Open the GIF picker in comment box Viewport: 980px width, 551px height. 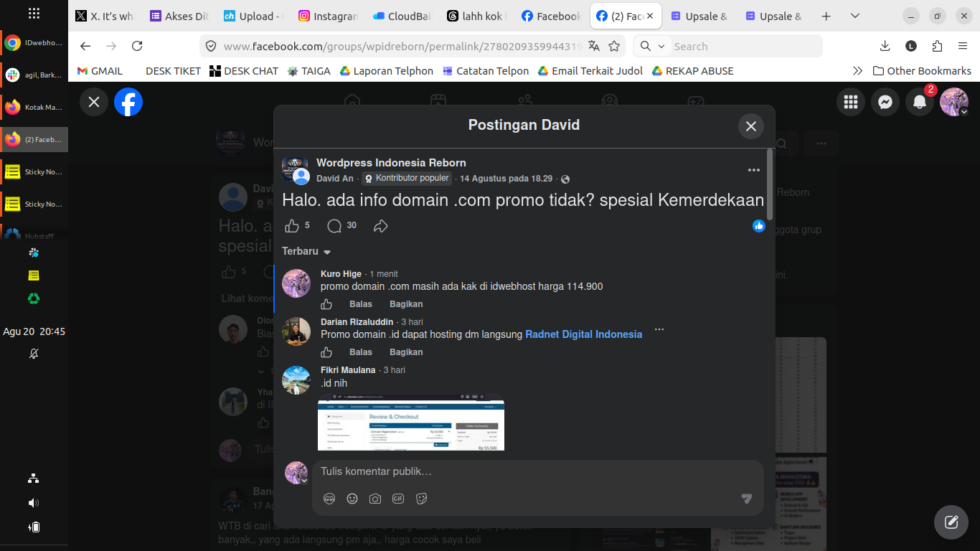(x=398, y=499)
